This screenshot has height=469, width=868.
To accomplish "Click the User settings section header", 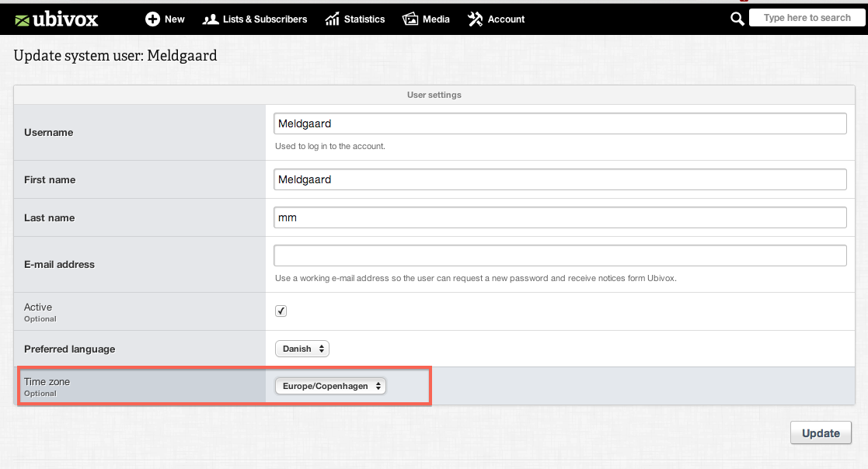I will (x=434, y=95).
